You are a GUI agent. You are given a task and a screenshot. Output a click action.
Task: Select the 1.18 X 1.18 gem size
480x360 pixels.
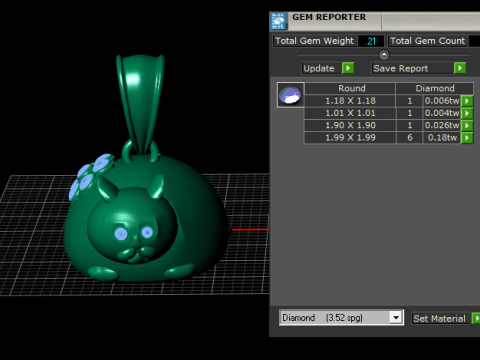click(x=350, y=101)
